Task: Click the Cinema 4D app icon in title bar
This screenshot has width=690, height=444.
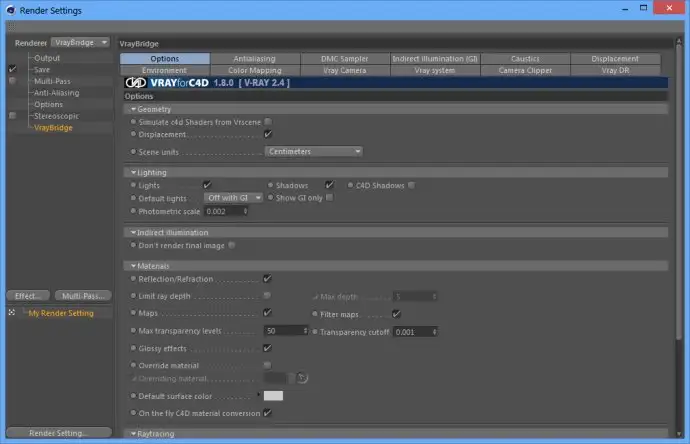Action: (x=11, y=10)
